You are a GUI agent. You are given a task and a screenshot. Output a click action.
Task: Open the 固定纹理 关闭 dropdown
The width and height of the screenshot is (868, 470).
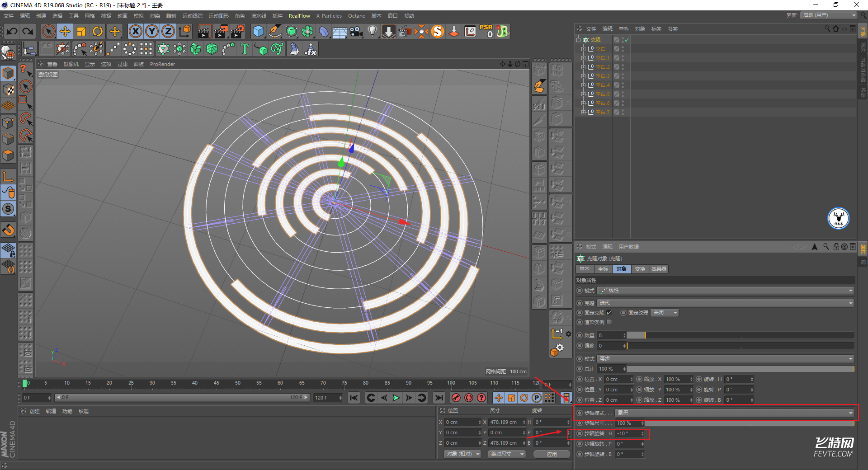pyautogui.click(x=665, y=313)
